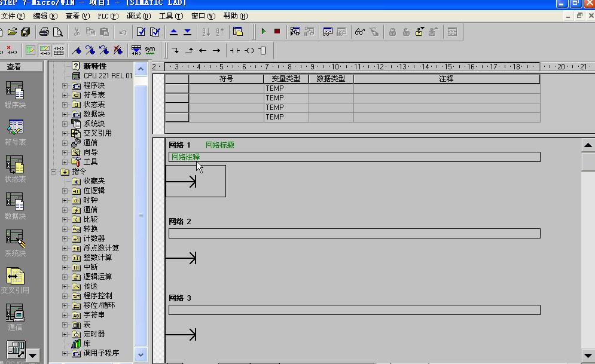Click the STOP (red square) toolbar button
The height and width of the screenshot is (364, 595).
[277, 32]
